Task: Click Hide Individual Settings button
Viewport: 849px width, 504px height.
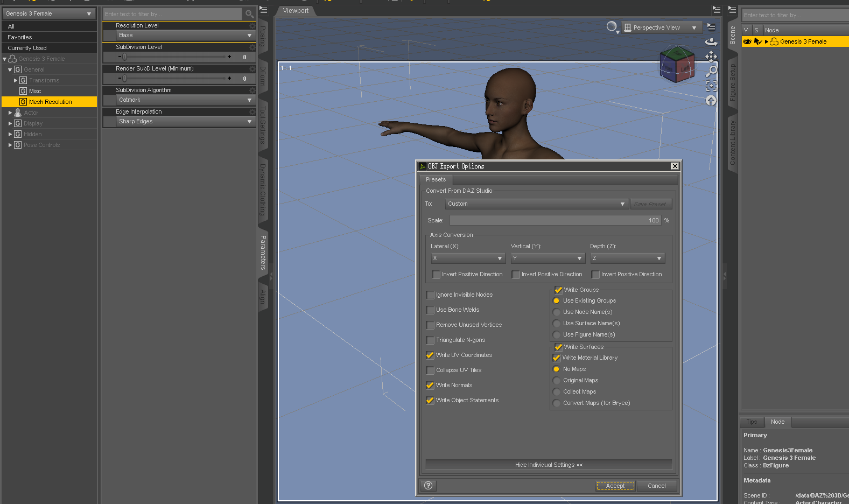Action: coord(549,465)
